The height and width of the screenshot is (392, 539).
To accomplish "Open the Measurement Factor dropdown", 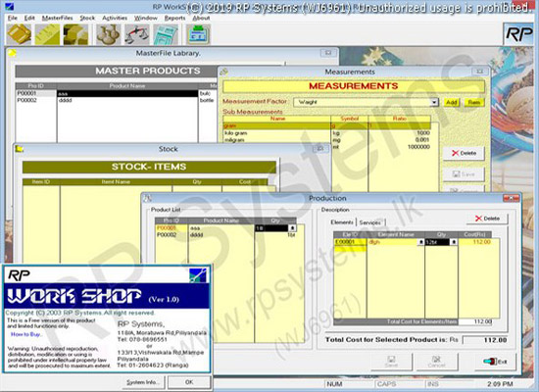I will (434, 102).
